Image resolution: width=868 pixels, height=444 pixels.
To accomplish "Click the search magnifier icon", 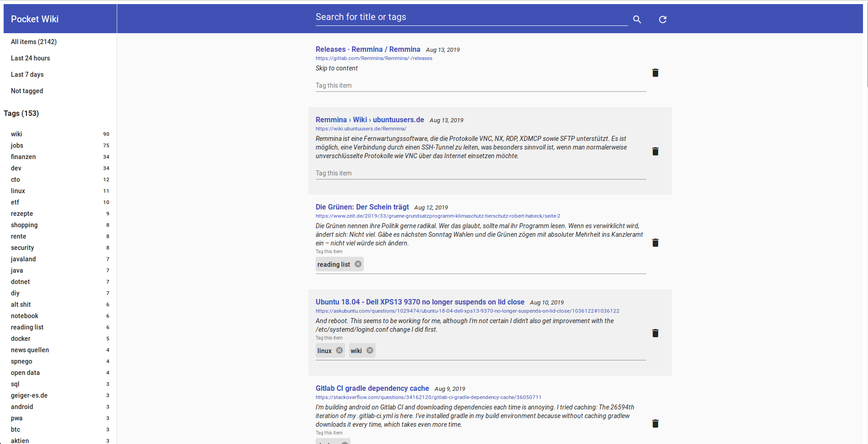I will click(637, 20).
